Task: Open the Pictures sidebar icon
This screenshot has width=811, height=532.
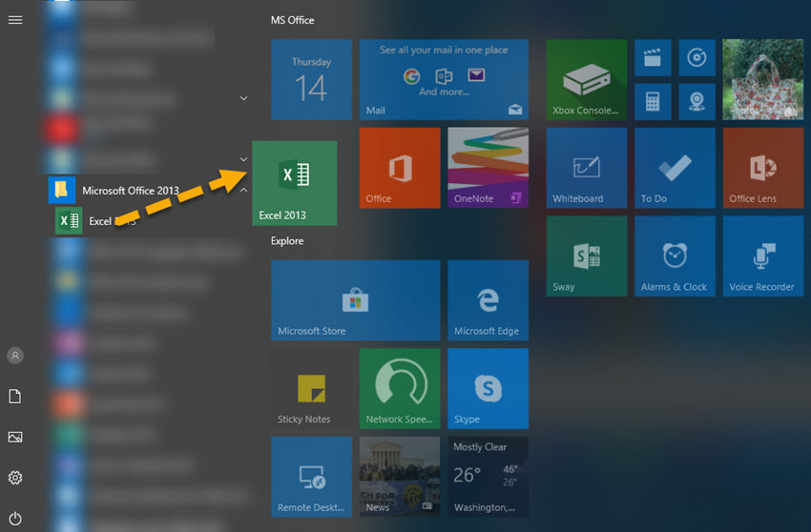Action: 15,438
